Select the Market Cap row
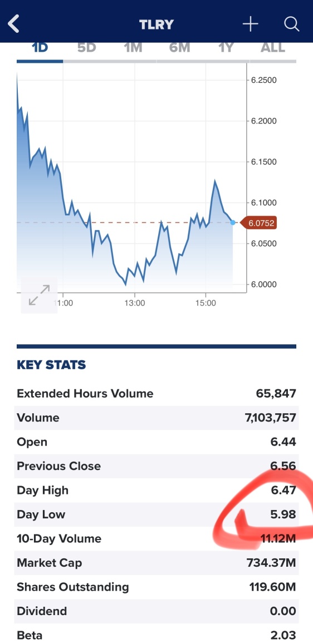The width and height of the screenshot is (313, 644). 156,563
